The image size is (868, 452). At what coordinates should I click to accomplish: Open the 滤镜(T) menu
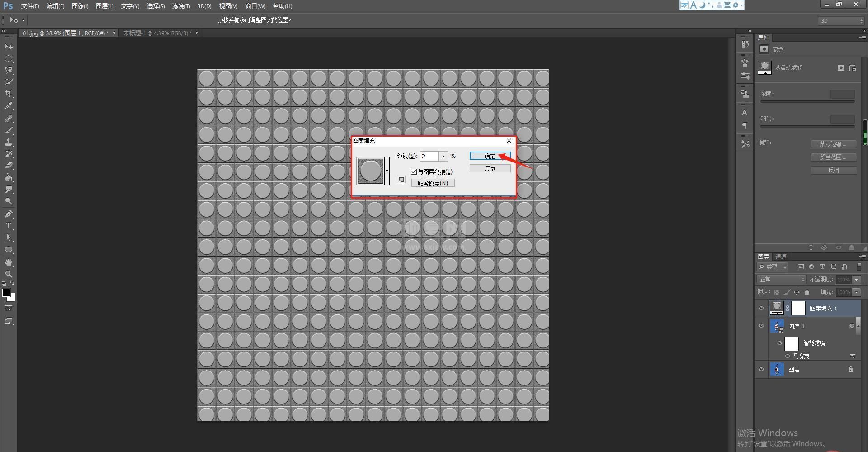[x=181, y=6]
